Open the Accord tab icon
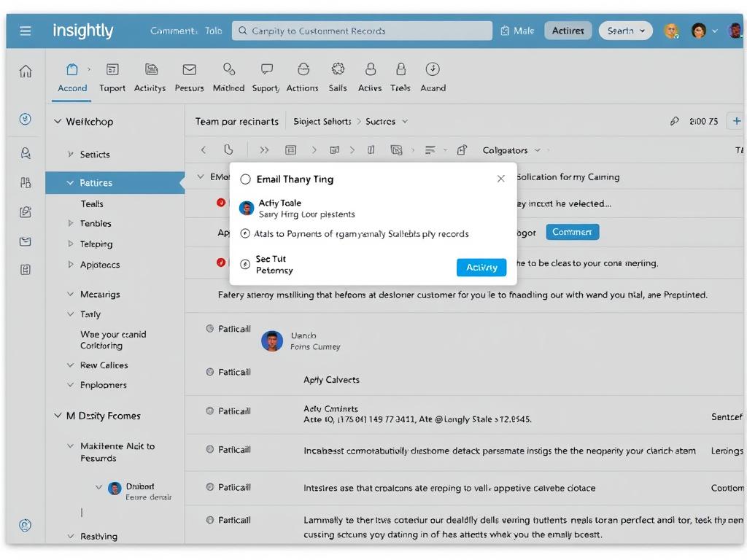The width and height of the screenshot is (747, 560). (x=72, y=69)
